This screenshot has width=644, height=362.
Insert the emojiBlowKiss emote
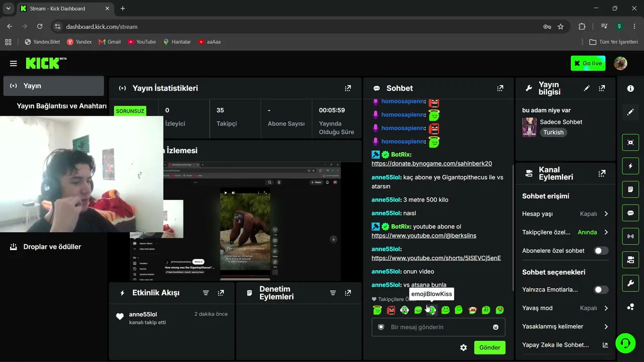pyautogui.click(x=432, y=310)
